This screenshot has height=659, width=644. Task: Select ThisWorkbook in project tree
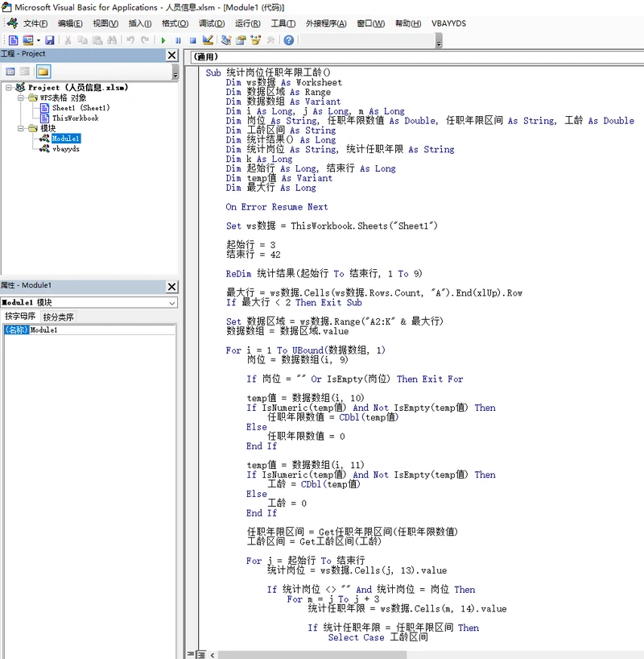pos(75,118)
